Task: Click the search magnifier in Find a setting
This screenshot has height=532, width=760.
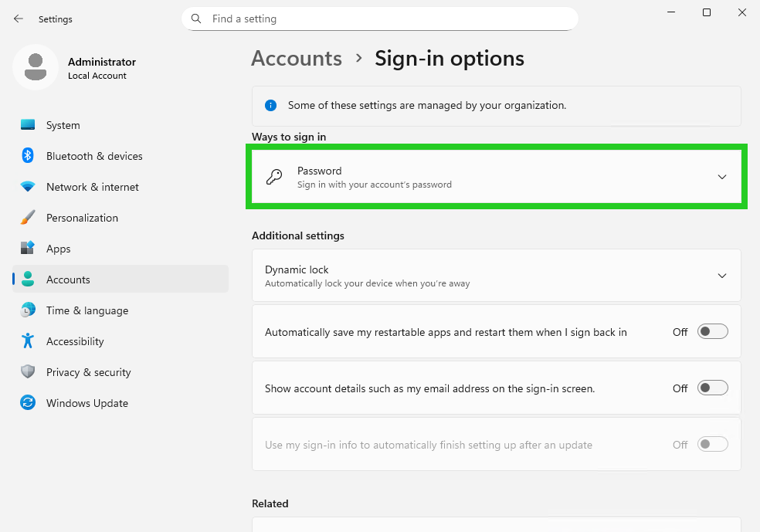Action: (x=196, y=18)
